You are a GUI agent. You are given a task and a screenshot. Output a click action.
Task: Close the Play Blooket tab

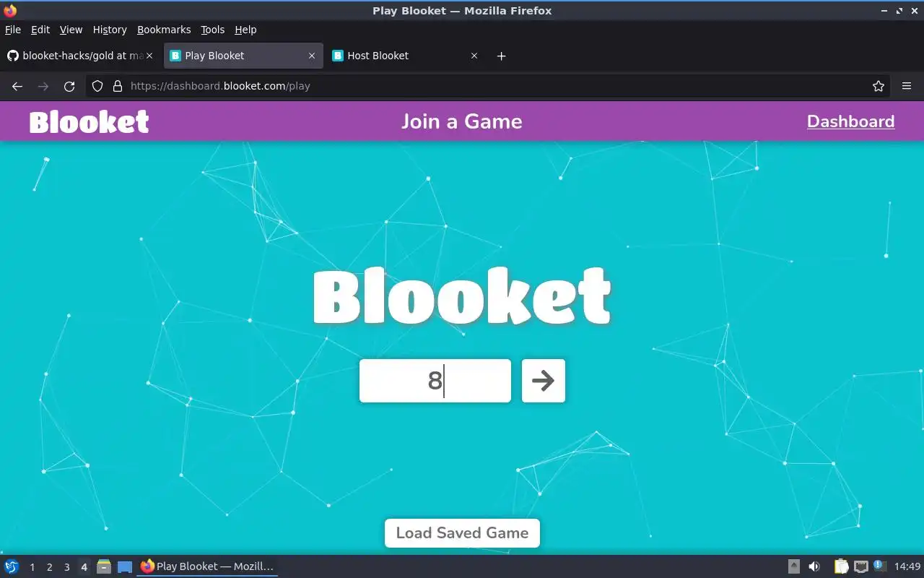pos(312,56)
